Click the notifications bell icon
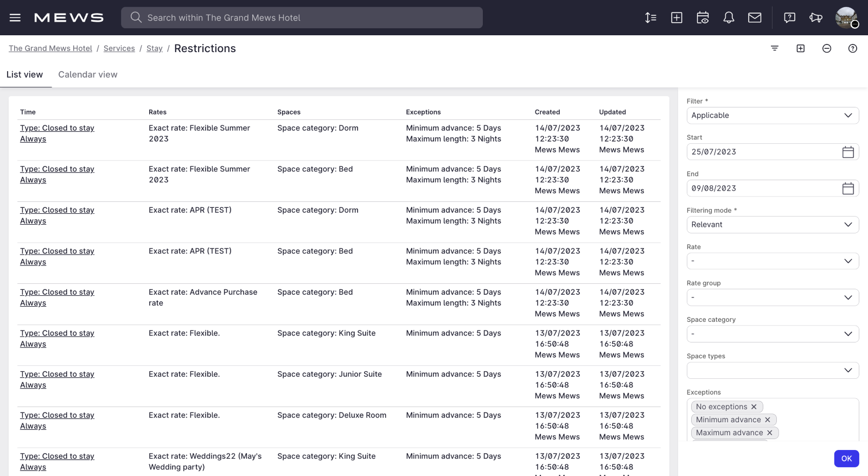 click(x=729, y=17)
